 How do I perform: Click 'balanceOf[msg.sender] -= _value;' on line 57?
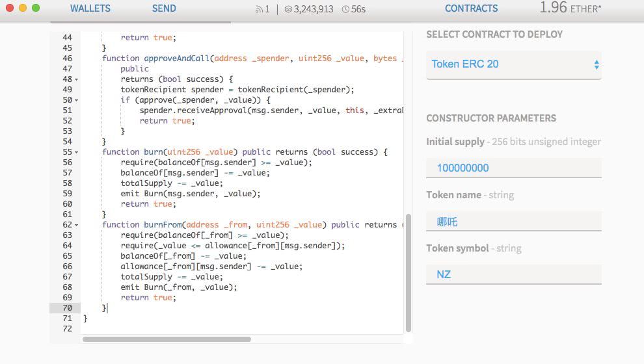195,173
